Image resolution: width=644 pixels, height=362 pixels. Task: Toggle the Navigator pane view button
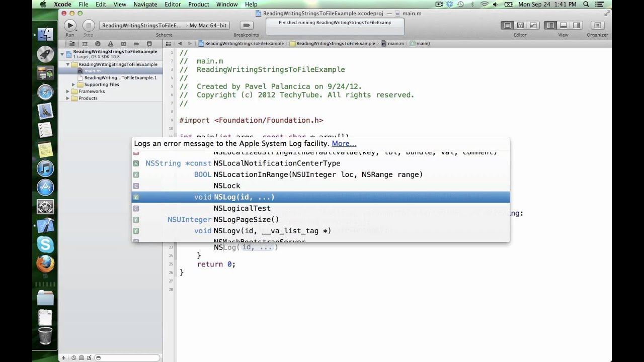click(x=550, y=25)
